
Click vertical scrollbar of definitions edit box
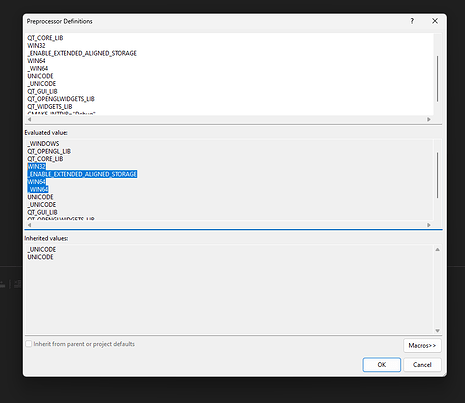click(437, 79)
